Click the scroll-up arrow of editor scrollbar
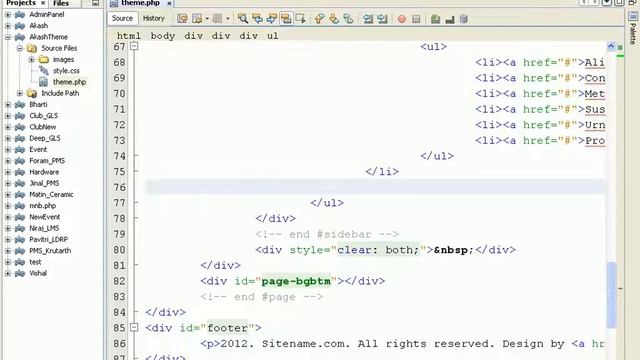640x360 pixels. [x=611, y=46]
